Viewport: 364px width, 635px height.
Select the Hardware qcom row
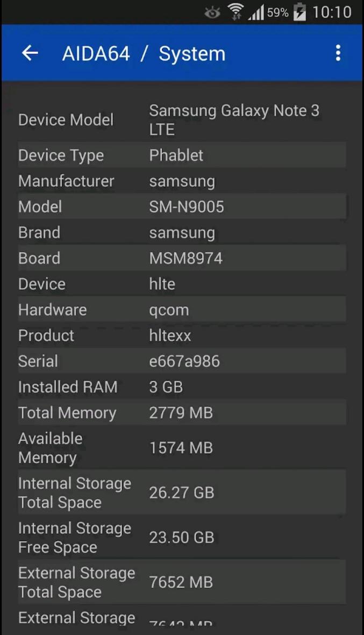click(x=182, y=310)
